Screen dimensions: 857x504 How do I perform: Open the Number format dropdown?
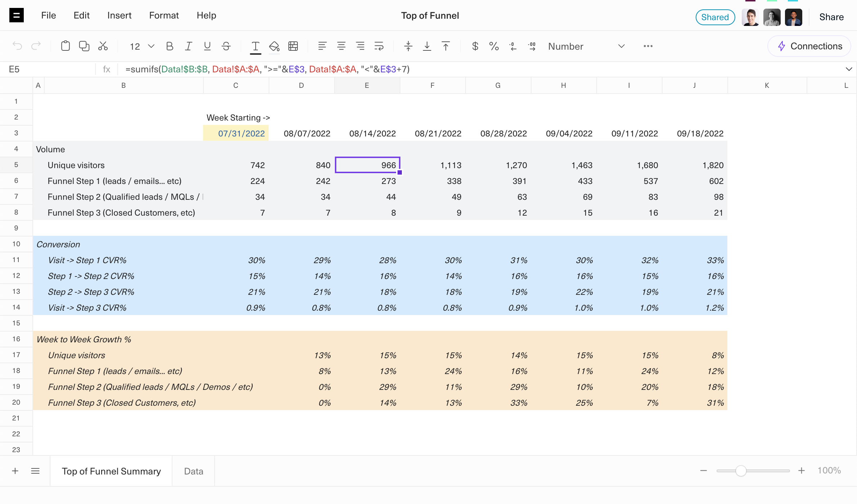pos(586,46)
